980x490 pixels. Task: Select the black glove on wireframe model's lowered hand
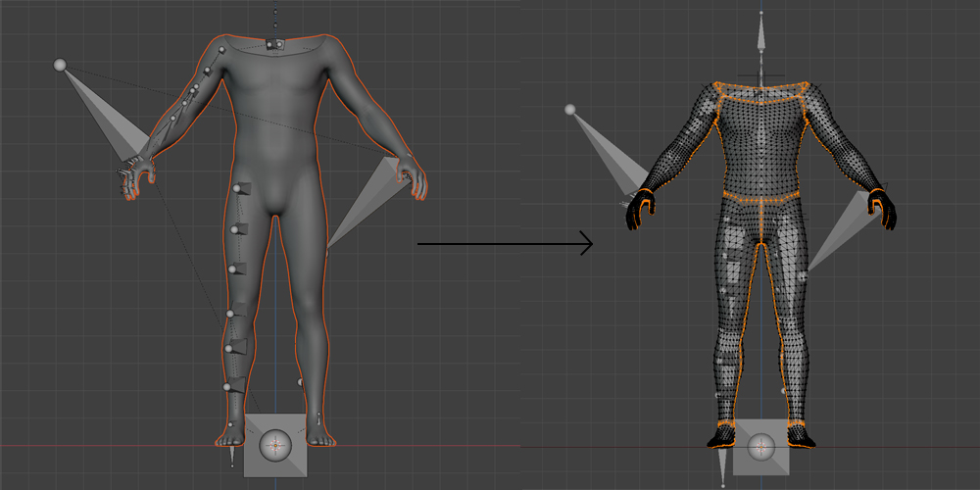[885, 208]
